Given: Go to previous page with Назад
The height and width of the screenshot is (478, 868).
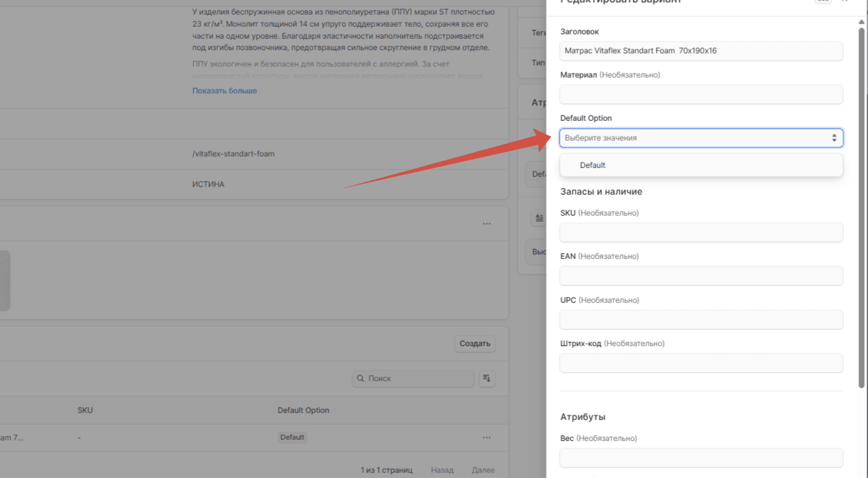Looking at the screenshot, I should click(442, 470).
